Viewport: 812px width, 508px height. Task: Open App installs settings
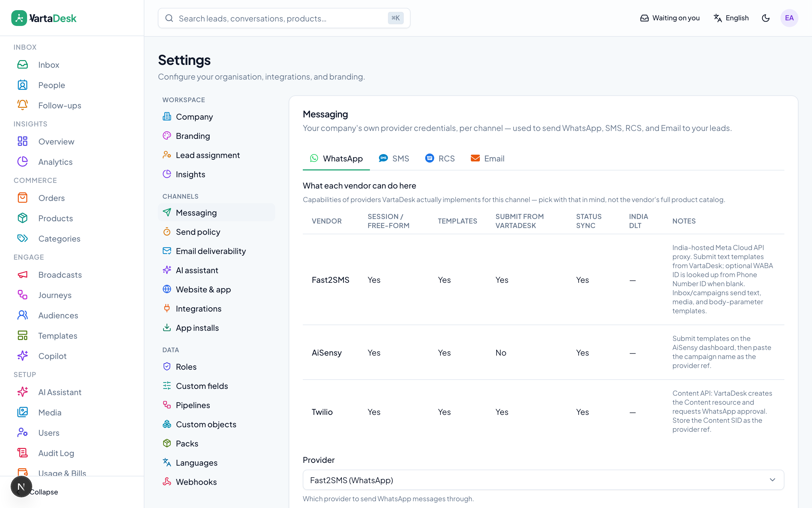point(217,328)
